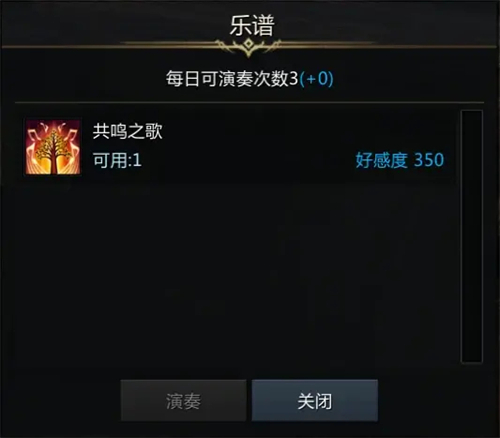Click the blue (+0) bonus count
Viewport: 500px width, 438px height.
pyautogui.click(x=316, y=79)
